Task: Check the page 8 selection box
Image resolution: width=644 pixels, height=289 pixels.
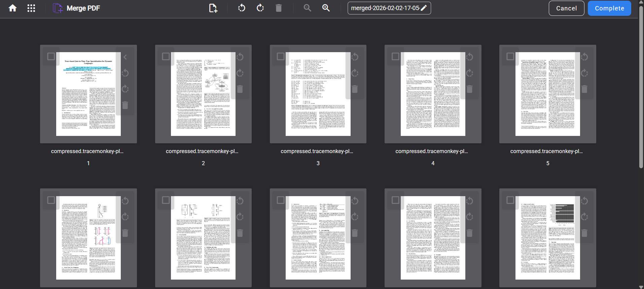Action: [x=281, y=200]
